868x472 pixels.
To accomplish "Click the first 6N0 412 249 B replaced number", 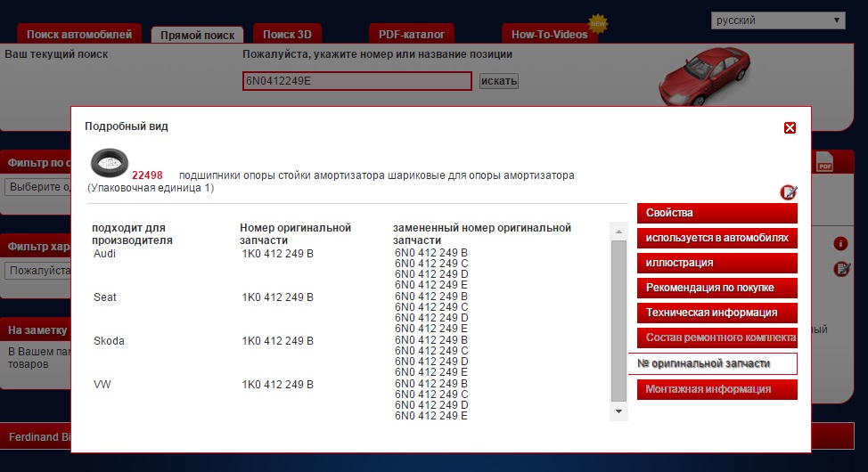I will point(431,253).
